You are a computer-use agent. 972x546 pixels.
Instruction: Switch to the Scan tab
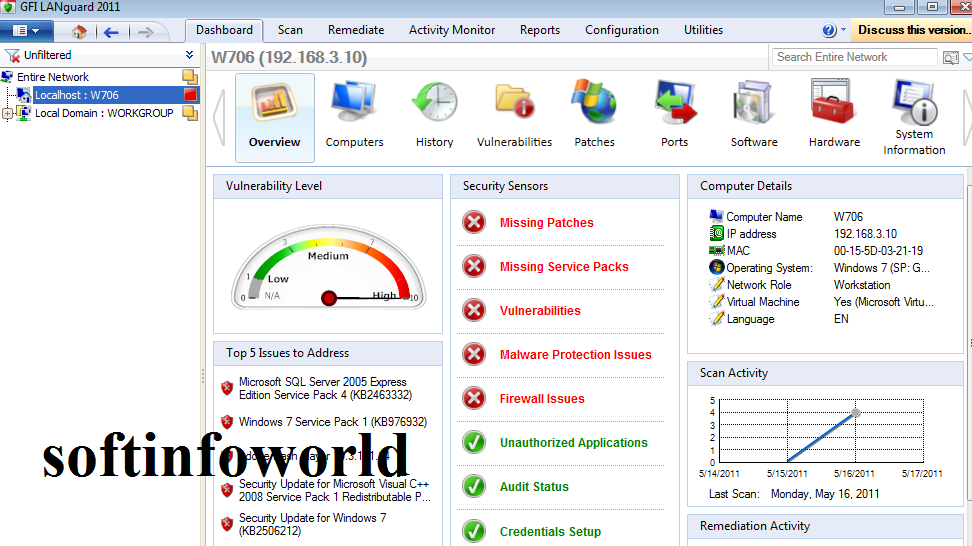pos(290,30)
